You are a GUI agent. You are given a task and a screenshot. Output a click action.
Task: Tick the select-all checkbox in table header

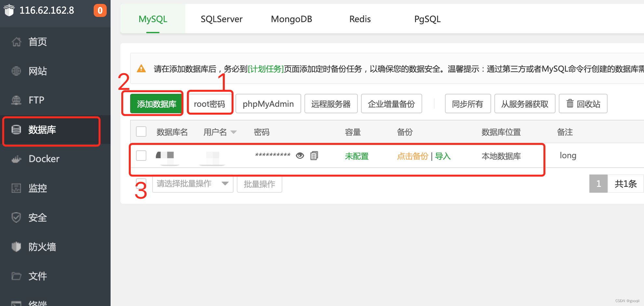coord(141,132)
